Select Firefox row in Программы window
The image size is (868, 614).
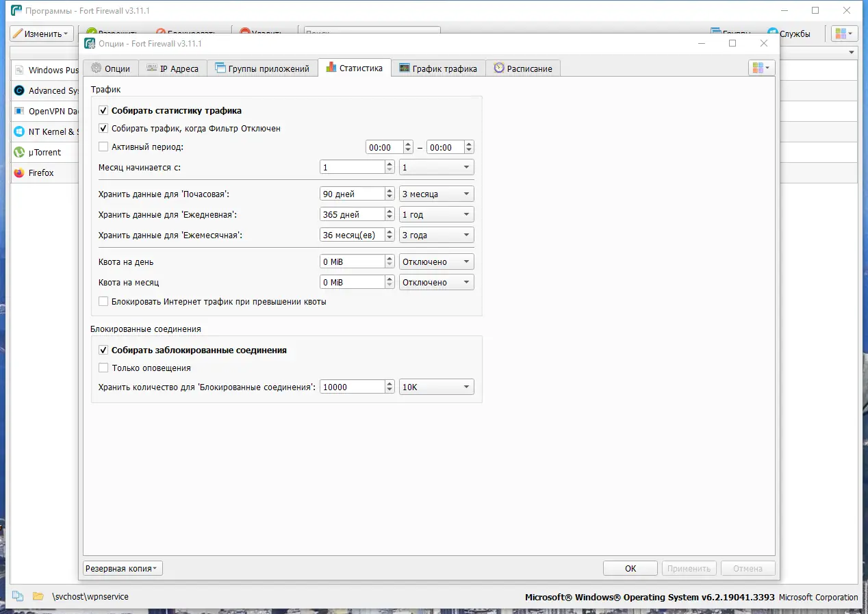tap(45, 172)
